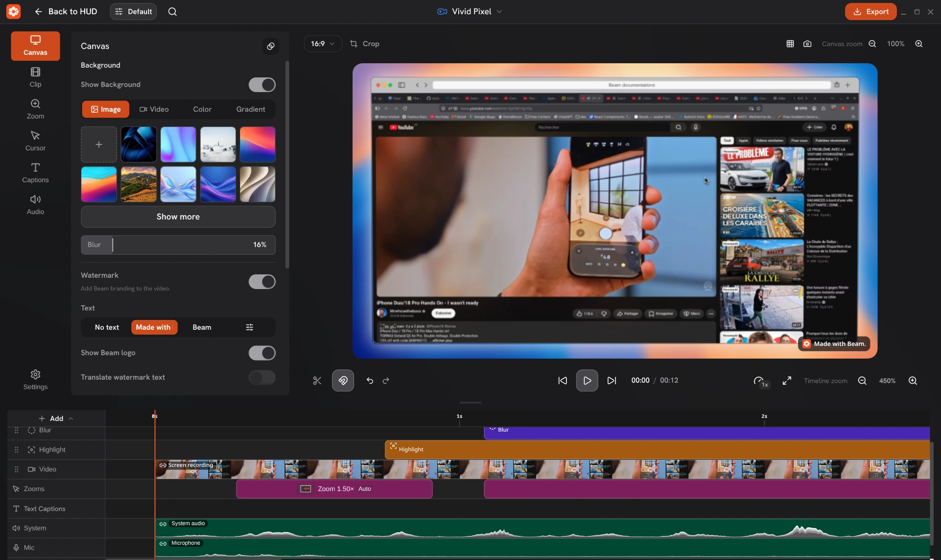Select the scissors split tool
The height and width of the screenshot is (560, 941).
tap(317, 381)
